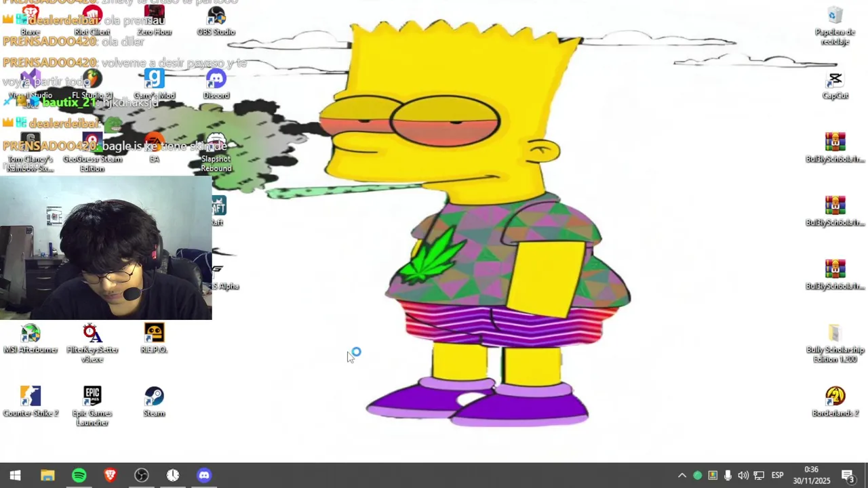Switch to Brave in the taskbar
The image size is (868, 488).
pyautogui.click(x=110, y=475)
